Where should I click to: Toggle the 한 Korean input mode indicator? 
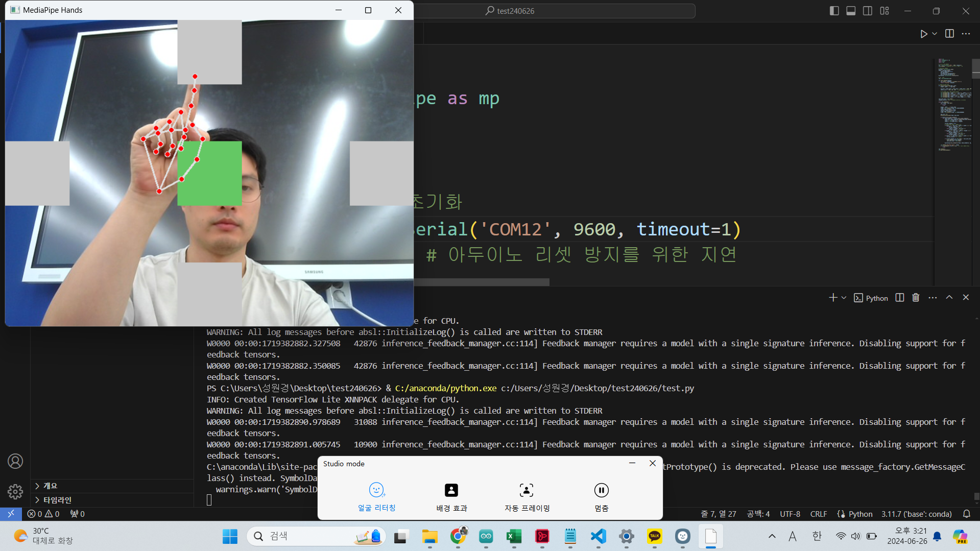817,536
